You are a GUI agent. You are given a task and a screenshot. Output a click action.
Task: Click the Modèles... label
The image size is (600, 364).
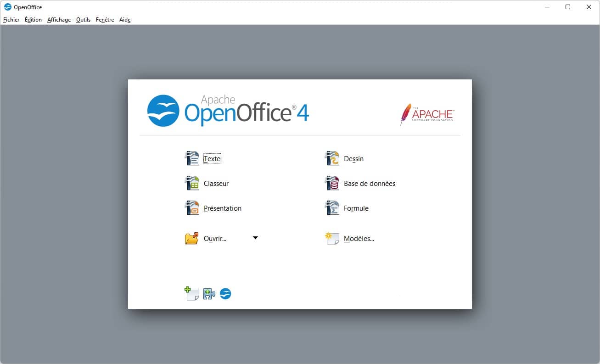[359, 239]
